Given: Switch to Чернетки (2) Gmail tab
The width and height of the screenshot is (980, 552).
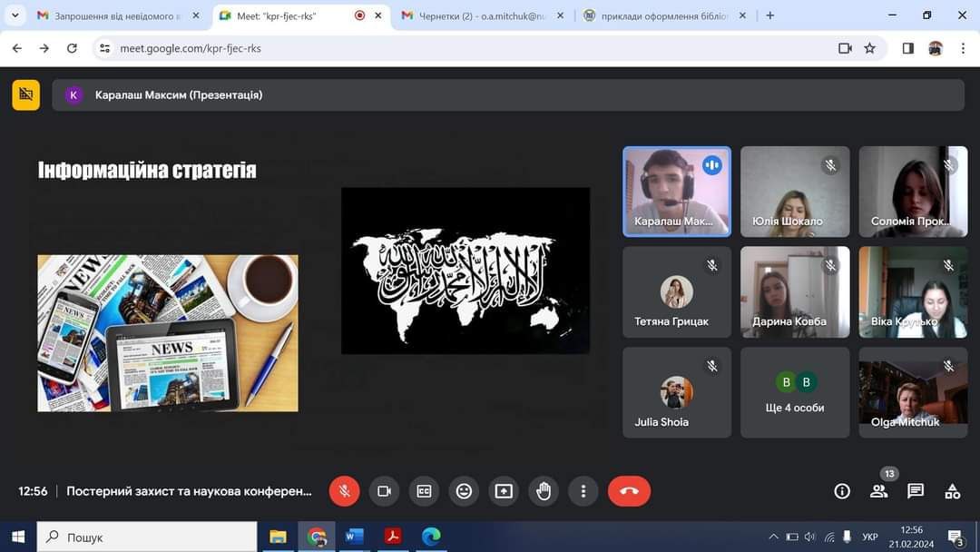Looking at the screenshot, I should (481, 15).
